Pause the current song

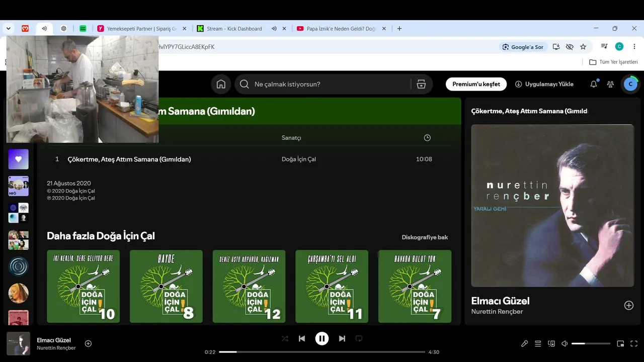click(x=322, y=338)
